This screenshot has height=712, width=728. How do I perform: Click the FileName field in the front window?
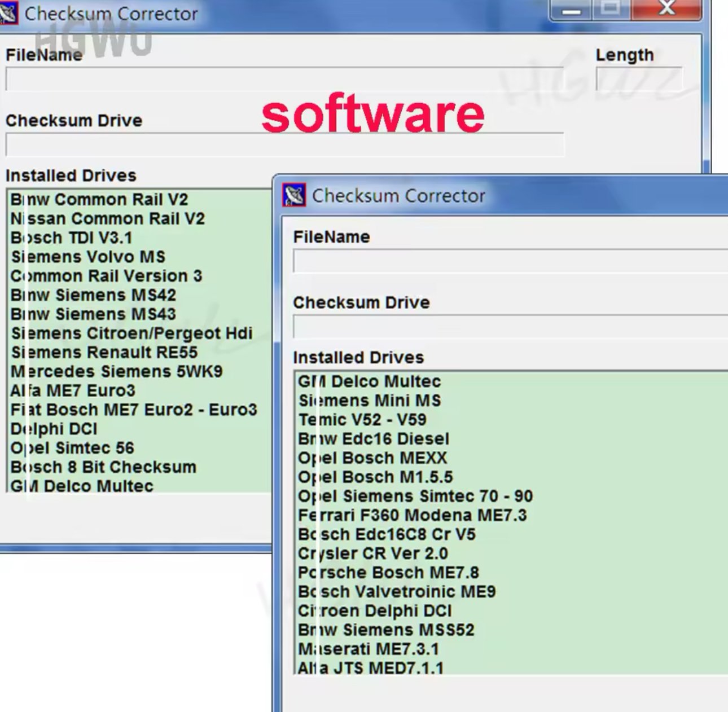508,262
